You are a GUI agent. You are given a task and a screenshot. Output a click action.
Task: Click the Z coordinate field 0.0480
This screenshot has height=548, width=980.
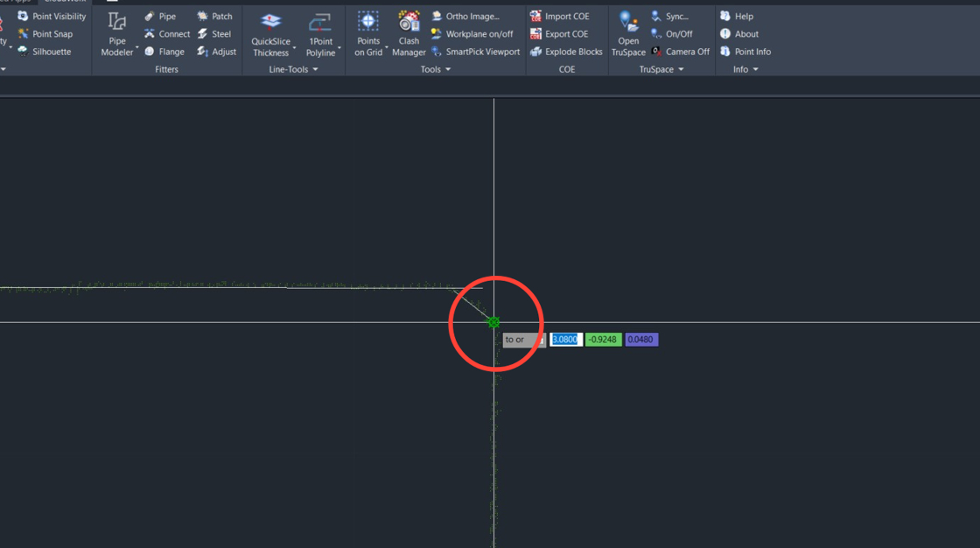(x=641, y=339)
